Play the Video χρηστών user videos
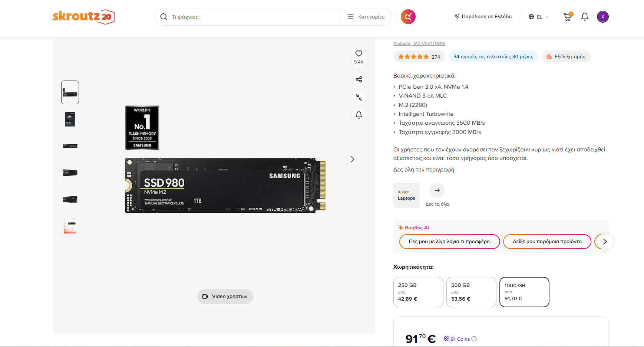The height and width of the screenshot is (347, 644). (225, 297)
